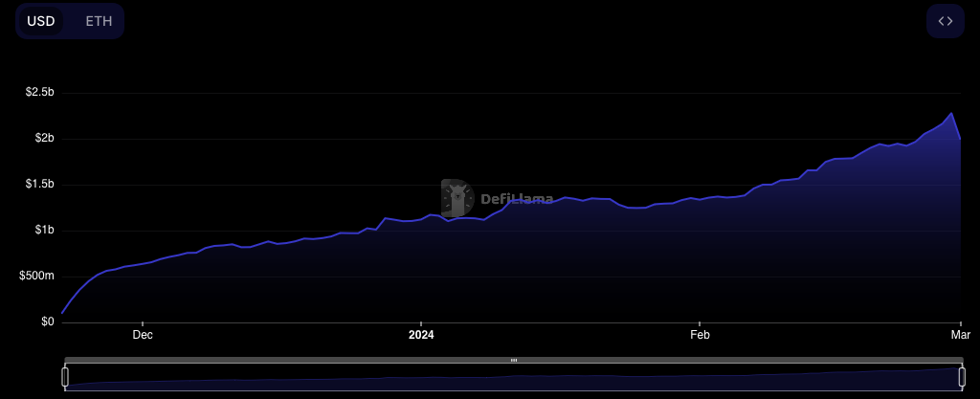Image resolution: width=980 pixels, height=399 pixels.
Task: Click the Feb label on x-axis
Action: click(700, 335)
